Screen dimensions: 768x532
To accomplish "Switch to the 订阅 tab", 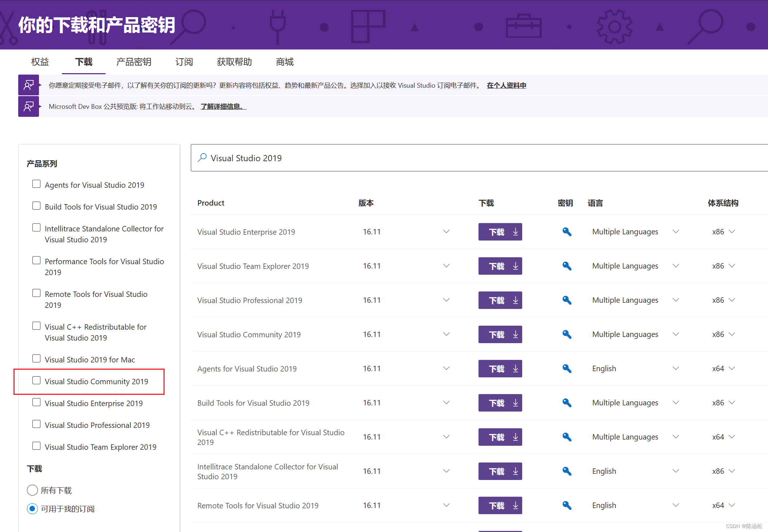I will [x=184, y=62].
